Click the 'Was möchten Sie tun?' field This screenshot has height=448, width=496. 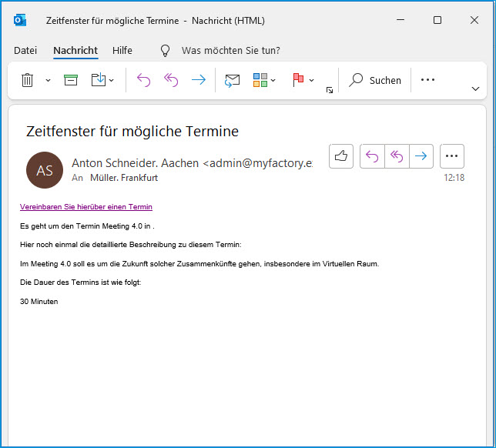point(230,51)
